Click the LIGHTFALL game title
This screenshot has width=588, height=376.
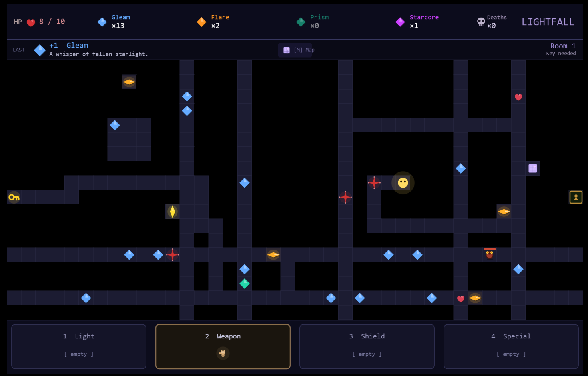[548, 22]
